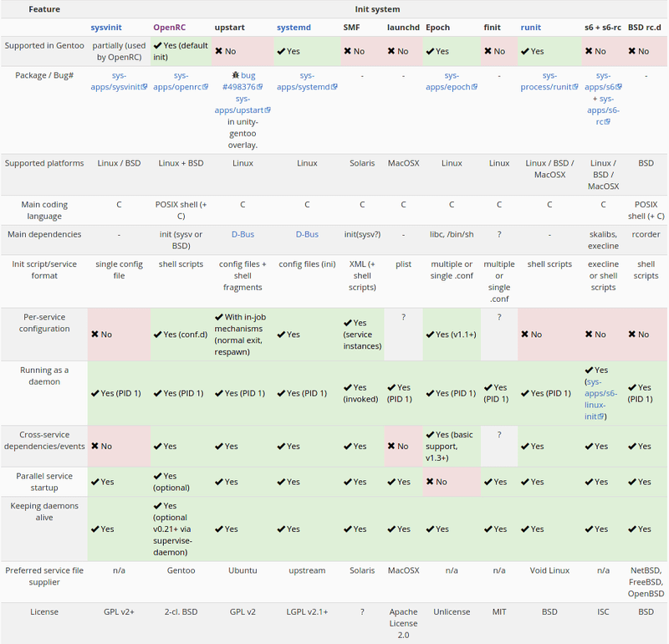
Task: Click the 'Apache License 2.0' cell
Action: tap(403, 623)
